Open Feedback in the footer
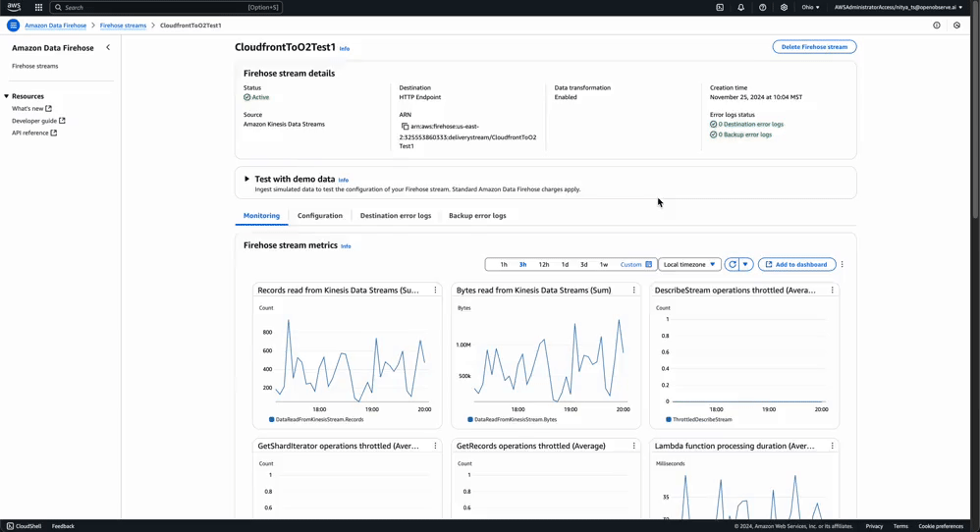 [63, 526]
